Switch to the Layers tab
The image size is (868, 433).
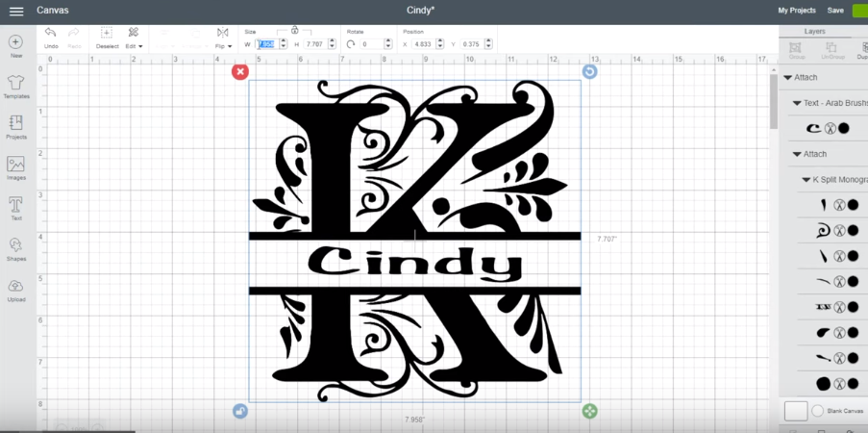click(815, 31)
